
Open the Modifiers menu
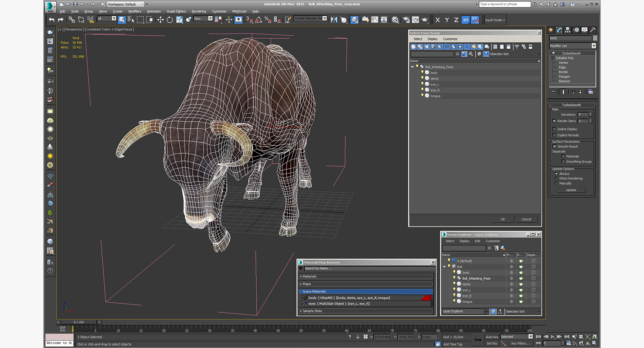134,11
